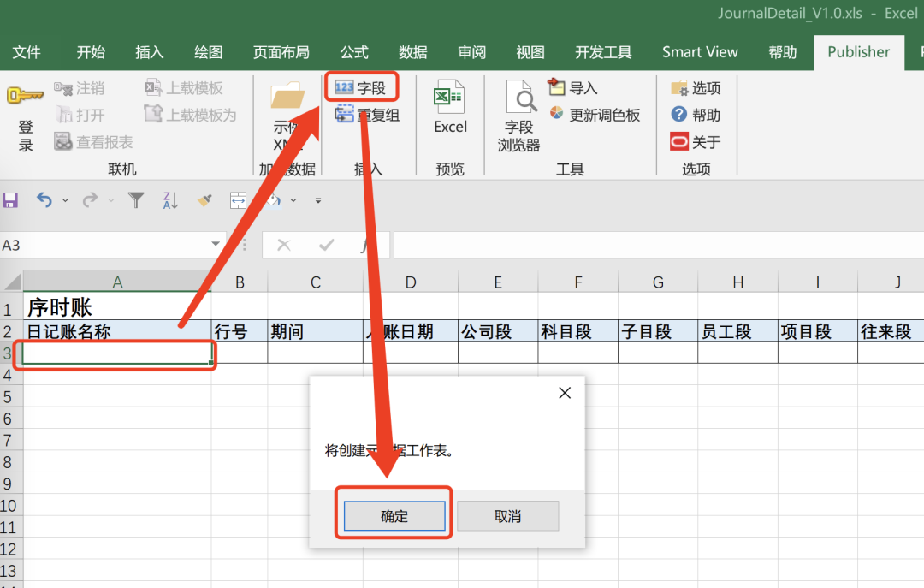This screenshot has height=588, width=924.
Task: Switch to the 公式 tab
Action: (354, 52)
